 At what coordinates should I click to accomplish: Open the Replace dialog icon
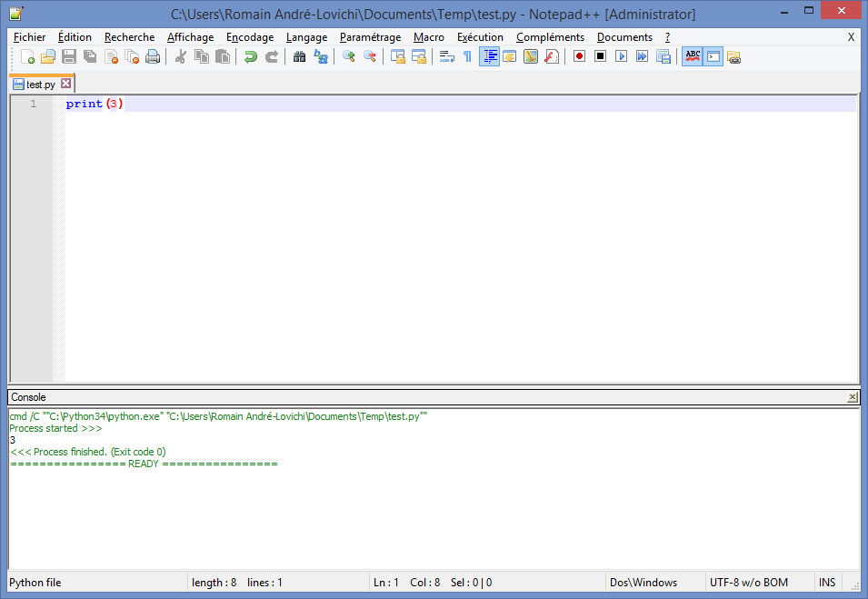tap(321, 56)
